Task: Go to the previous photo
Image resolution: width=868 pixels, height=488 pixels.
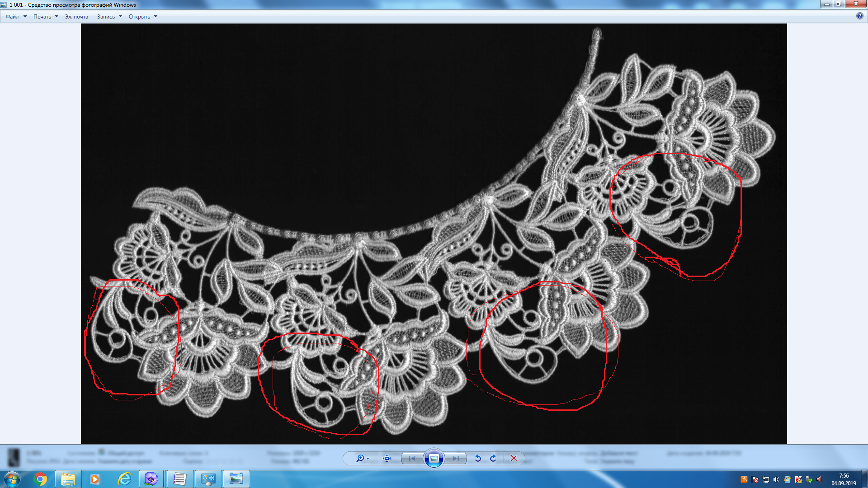Action: click(x=412, y=458)
